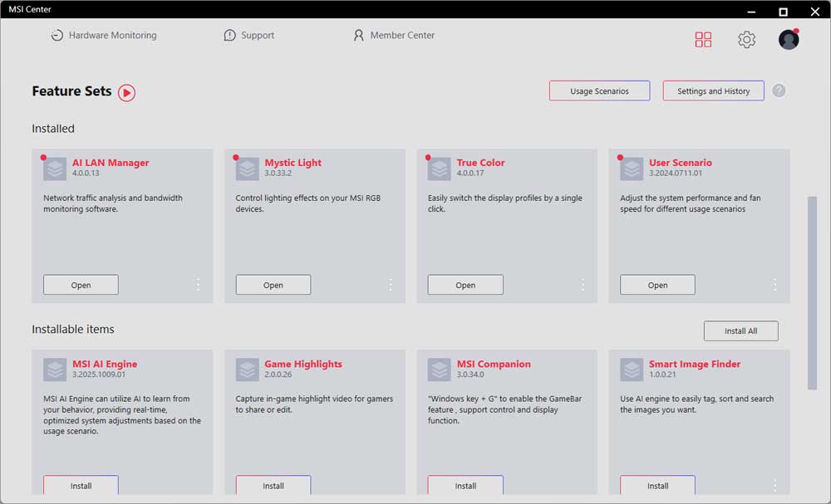Click the Mystic Light app icon
Viewport: 831px width, 504px height.
click(247, 169)
